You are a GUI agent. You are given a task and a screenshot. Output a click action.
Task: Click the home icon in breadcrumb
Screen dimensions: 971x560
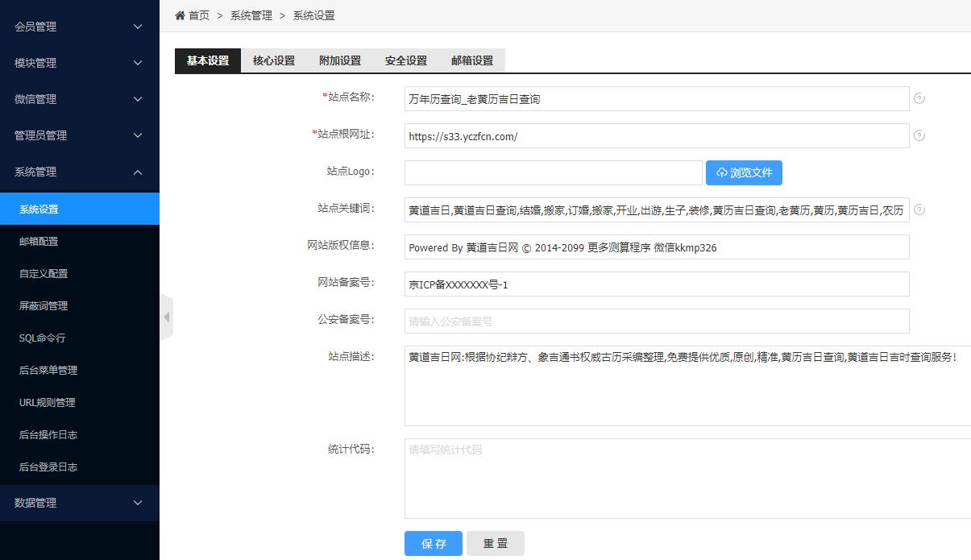point(180,15)
